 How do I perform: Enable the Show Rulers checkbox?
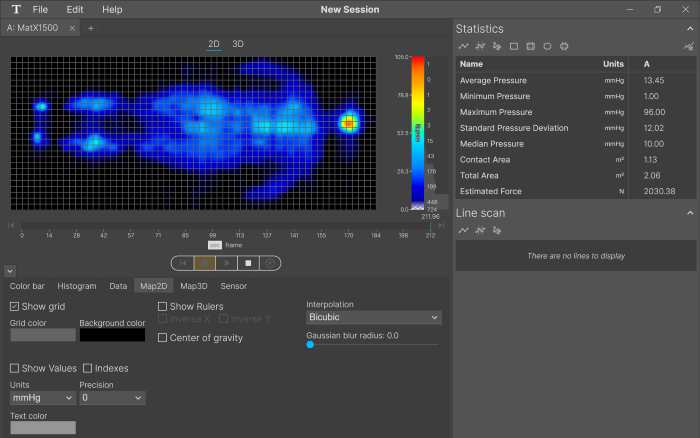(x=162, y=306)
